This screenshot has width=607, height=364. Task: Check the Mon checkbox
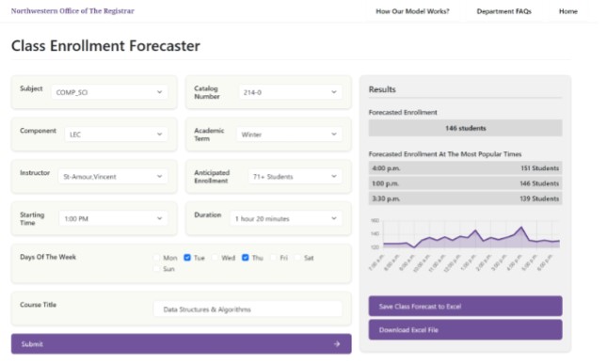pyautogui.click(x=156, y=258)
